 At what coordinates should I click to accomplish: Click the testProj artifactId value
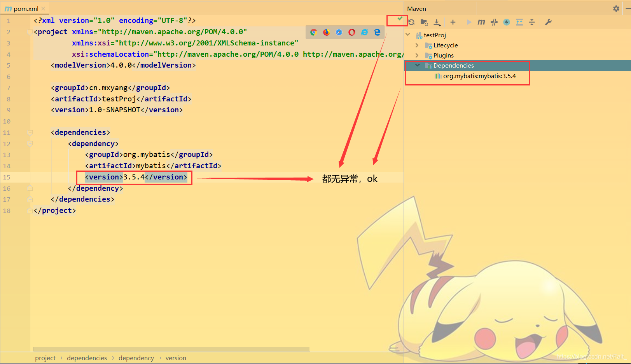click(x=119, y=99)
